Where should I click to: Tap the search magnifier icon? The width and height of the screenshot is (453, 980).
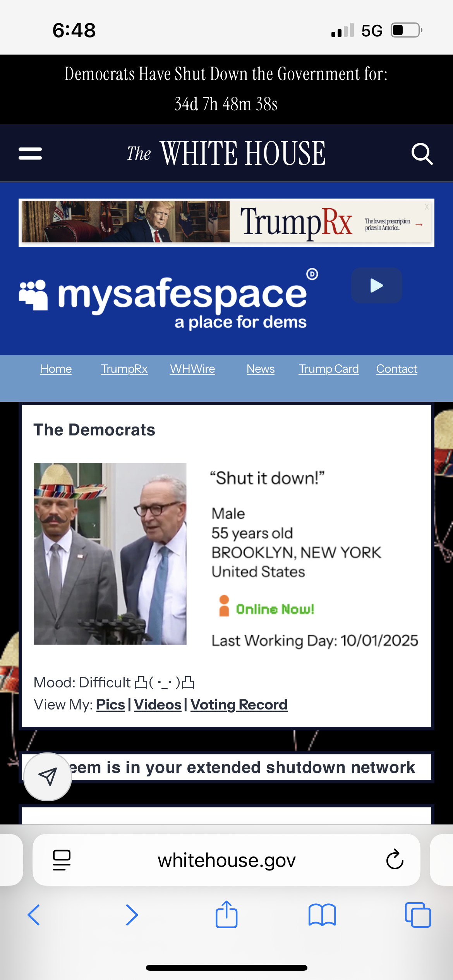tap(422, 154)
